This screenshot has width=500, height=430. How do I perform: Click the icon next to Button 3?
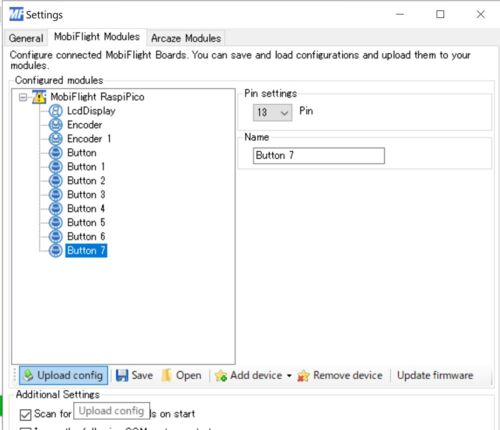(55, 195)
